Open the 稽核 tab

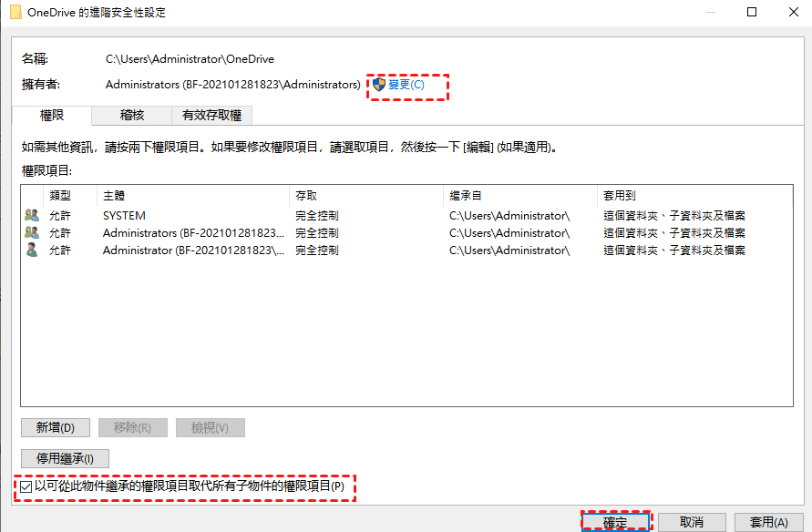tap(132, 115)
